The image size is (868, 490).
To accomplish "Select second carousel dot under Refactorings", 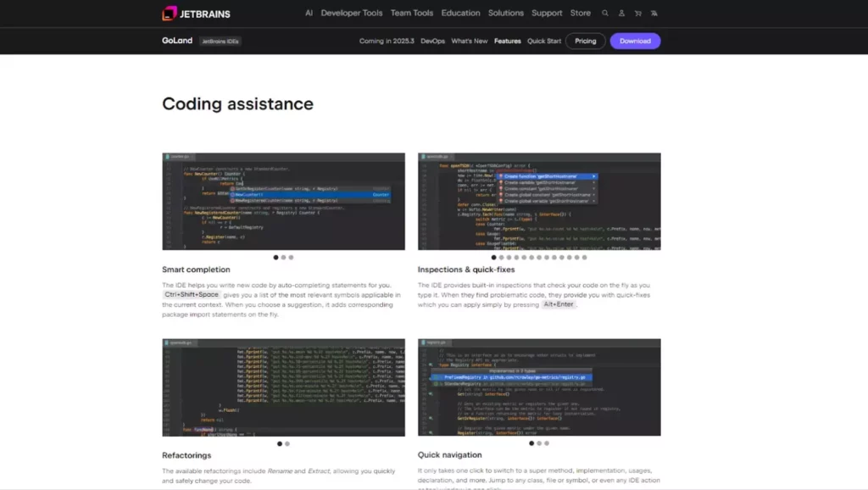I will pyautogui.click(x=287, y=443).
